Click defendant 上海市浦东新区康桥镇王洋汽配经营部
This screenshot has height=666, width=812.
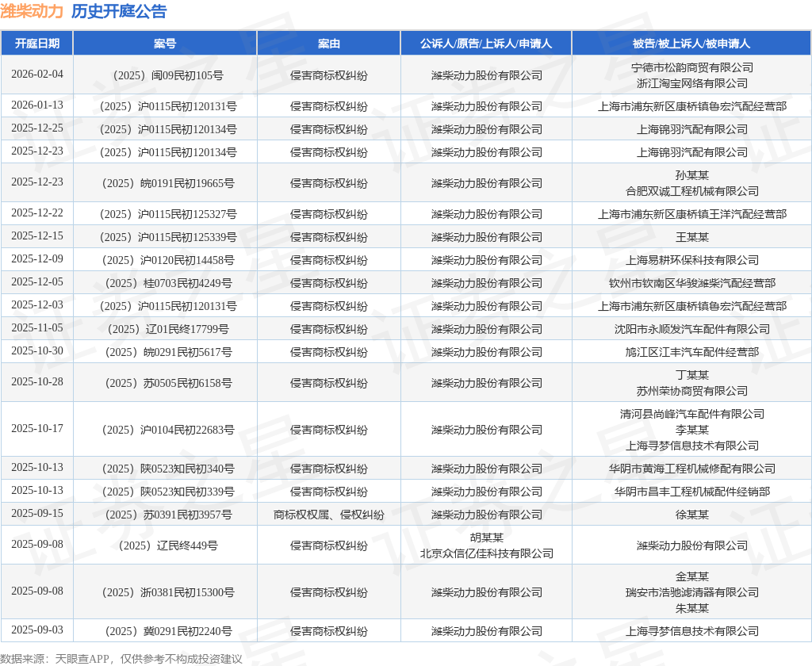tap(691, 214)
